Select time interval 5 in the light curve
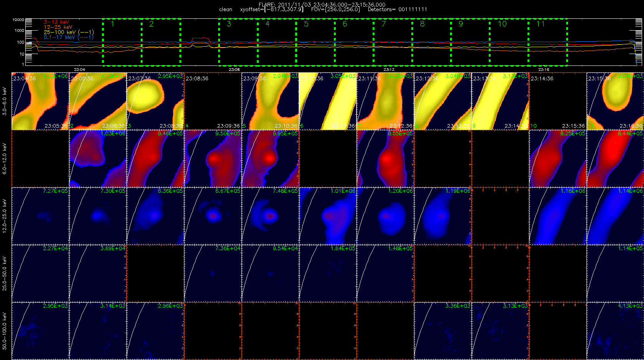644x360 pixels. click(315, 42)
